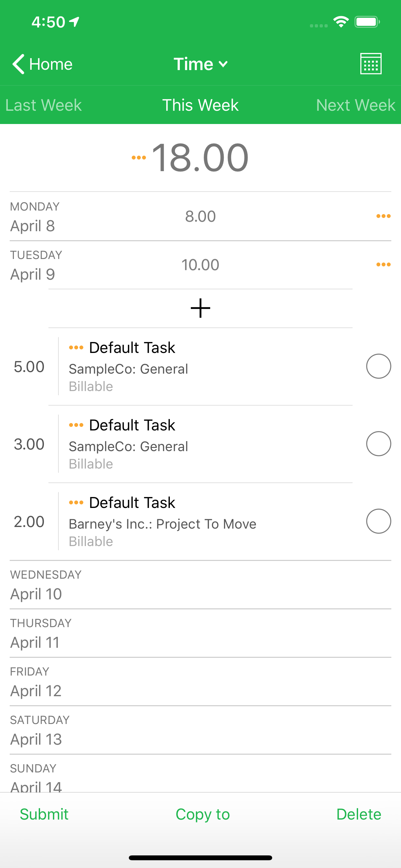Select the 2.00 hour Barney's Inc. entry circle

point(378,521)
